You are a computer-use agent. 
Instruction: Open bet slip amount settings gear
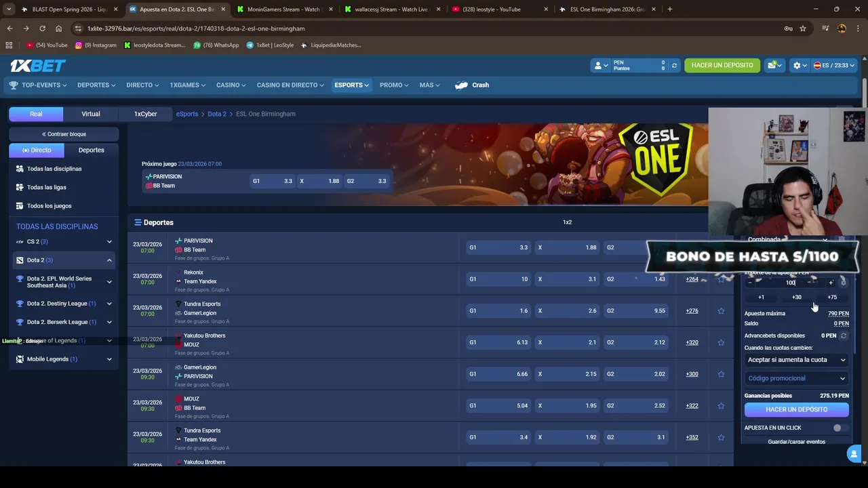tap(843, 282)
